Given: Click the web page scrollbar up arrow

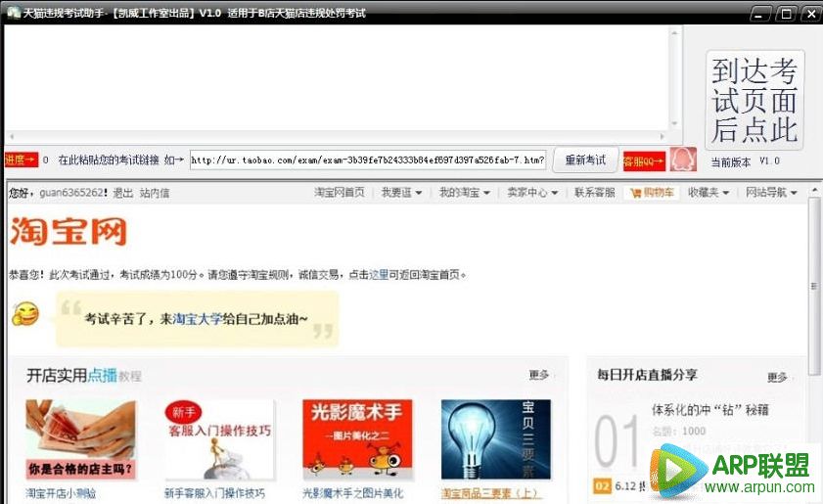Looking at the screenshot, I should pyautogui.click(x=814, y=190).
